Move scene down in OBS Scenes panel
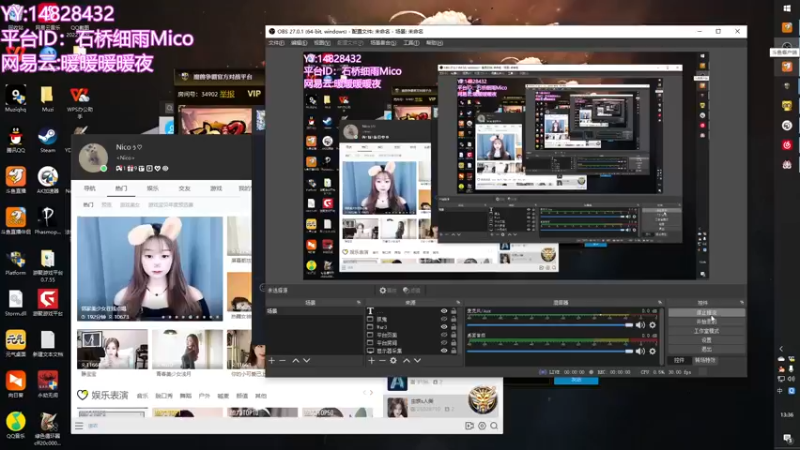Screen dimensions: 800x450 (x=307, y=360)
